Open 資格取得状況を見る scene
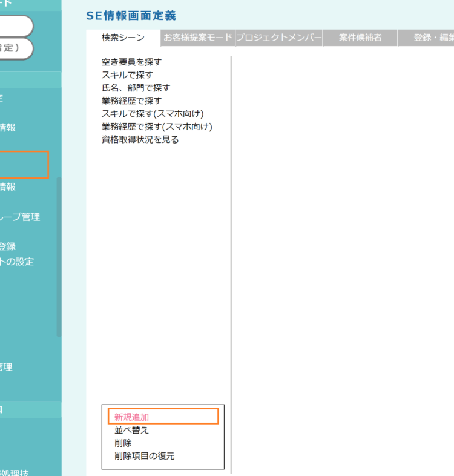 coord(140,139)
